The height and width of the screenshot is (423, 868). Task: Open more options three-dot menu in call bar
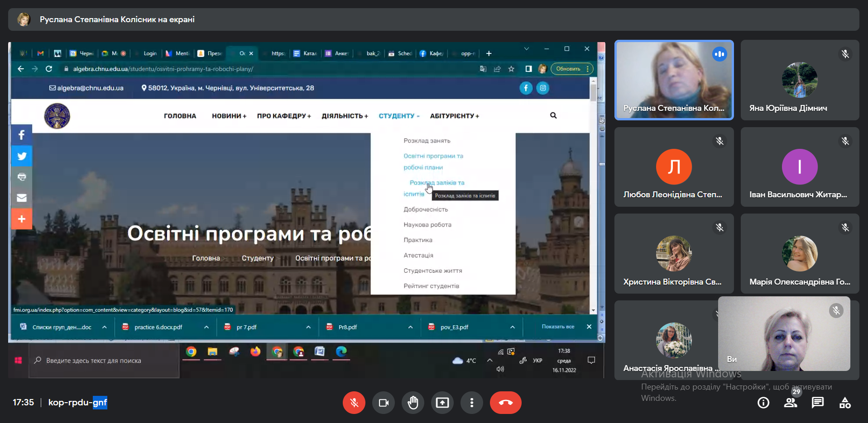[x=472, y=403]
